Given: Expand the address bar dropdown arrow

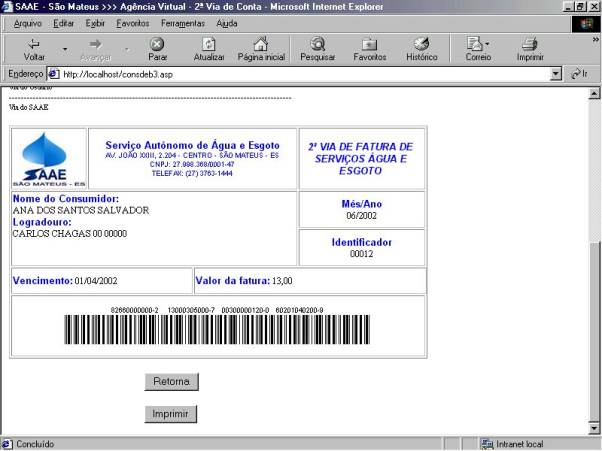Looking at the screenshot, I should tap(555, 74).
